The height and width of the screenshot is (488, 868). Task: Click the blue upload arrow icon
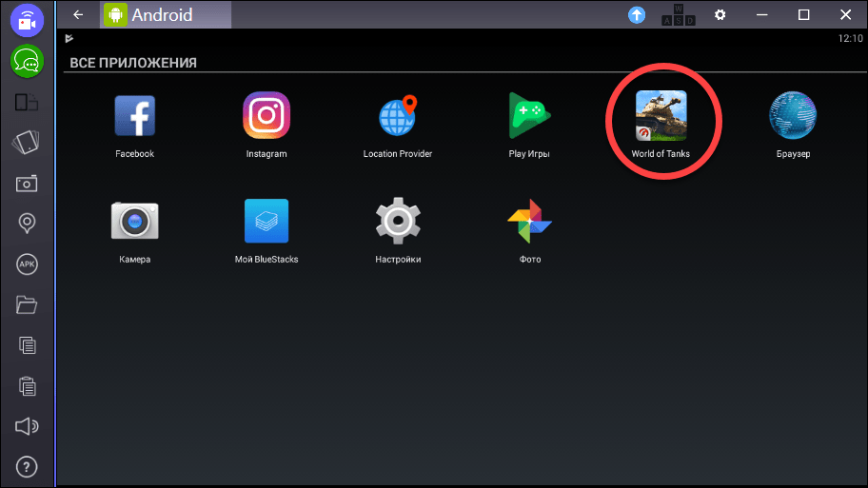click(637, 15)
